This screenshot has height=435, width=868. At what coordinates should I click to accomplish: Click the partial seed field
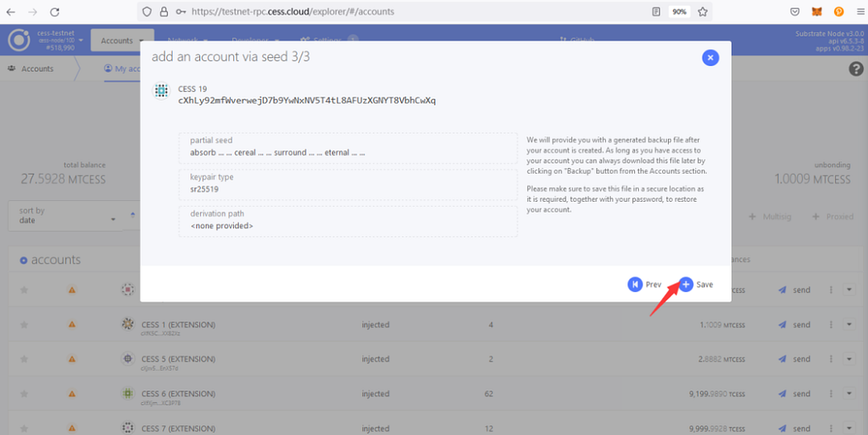point(348,147)
